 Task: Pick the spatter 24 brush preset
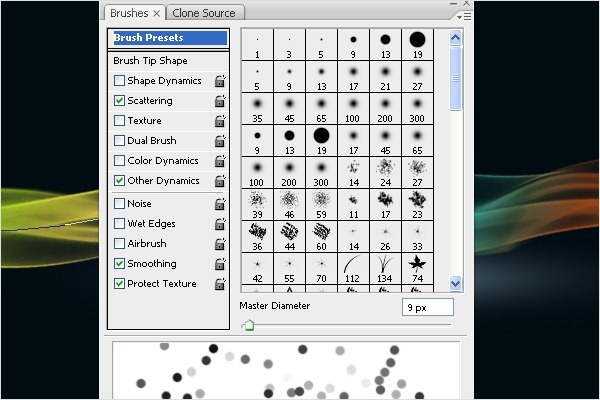pyautogui.click(x=385, y=173)
